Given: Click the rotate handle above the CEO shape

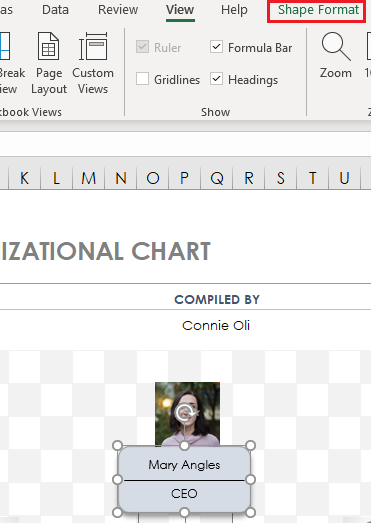Looking at the screenshot, I should tap(184, 413).
